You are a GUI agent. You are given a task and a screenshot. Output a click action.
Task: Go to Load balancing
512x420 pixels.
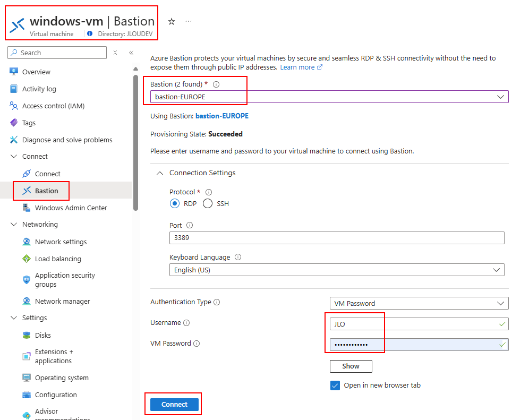pyautogui.click(x=58, y=259)
